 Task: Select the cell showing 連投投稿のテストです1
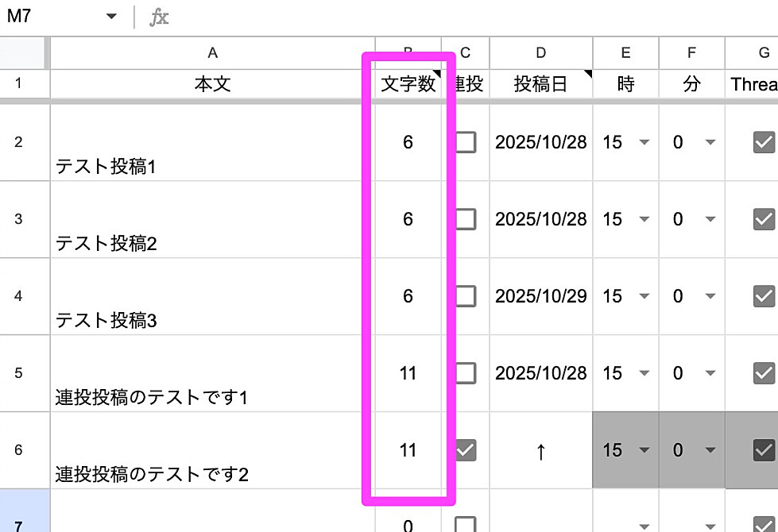click(x=212, y=373)
